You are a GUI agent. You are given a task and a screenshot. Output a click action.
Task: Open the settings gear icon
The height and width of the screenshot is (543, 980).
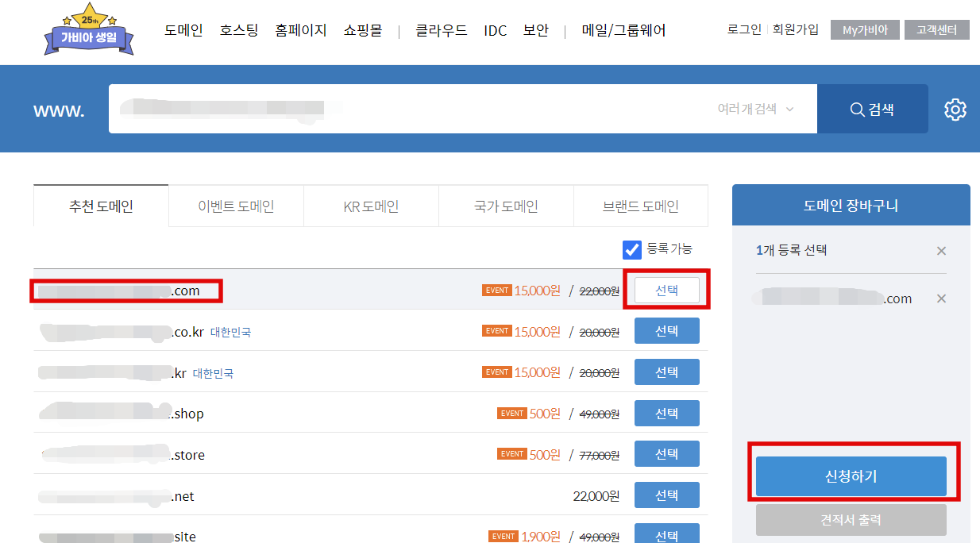click(x=956, y=110)
